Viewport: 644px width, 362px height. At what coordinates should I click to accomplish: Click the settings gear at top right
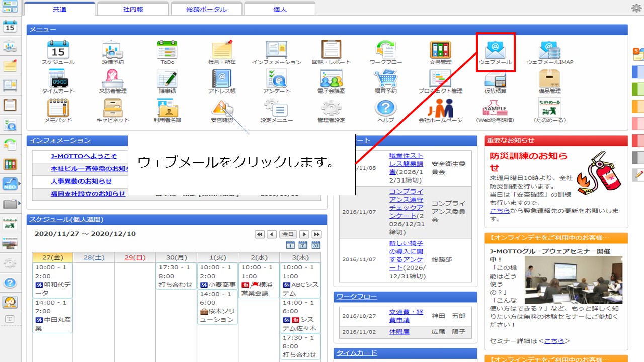point(636,8)
